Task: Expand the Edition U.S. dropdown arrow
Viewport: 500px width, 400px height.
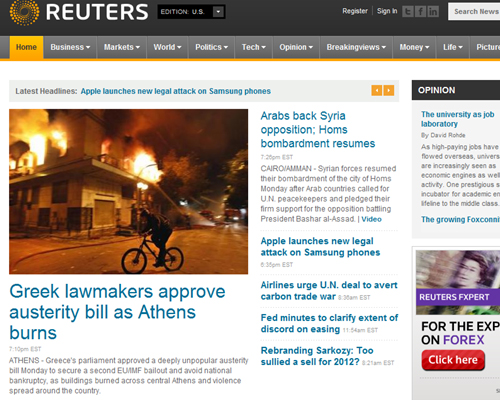Action: tap(218, 12)
